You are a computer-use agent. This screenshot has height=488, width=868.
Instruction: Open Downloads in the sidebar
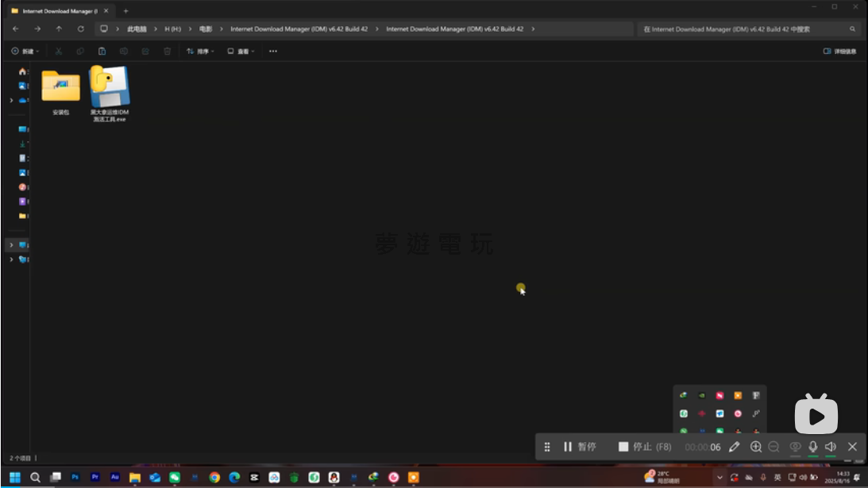[x=23, y=144]
